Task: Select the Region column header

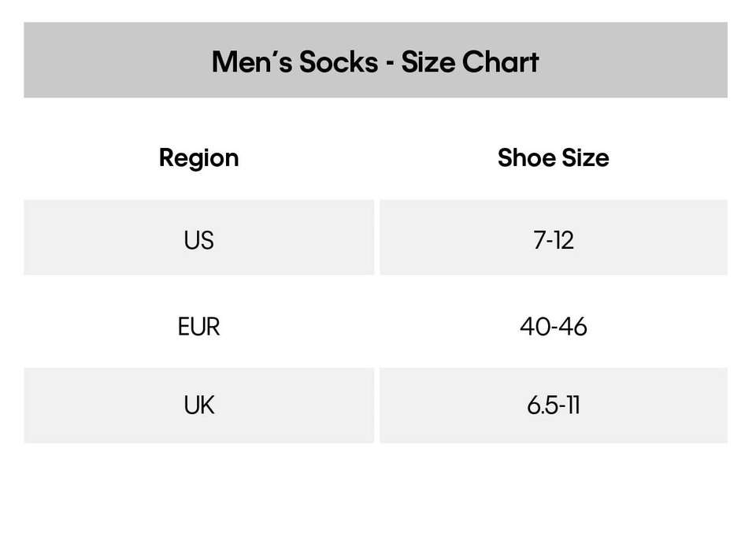Action: [x=198, y=157]
